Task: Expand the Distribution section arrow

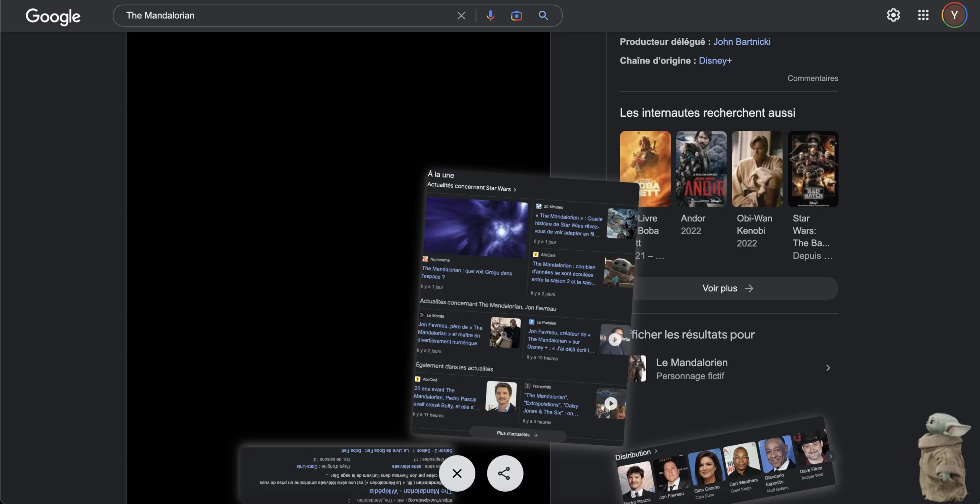Action: pos(656,451)
